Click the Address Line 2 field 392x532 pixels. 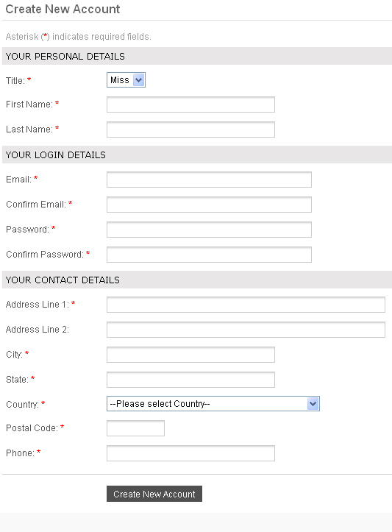coord(246,330)
